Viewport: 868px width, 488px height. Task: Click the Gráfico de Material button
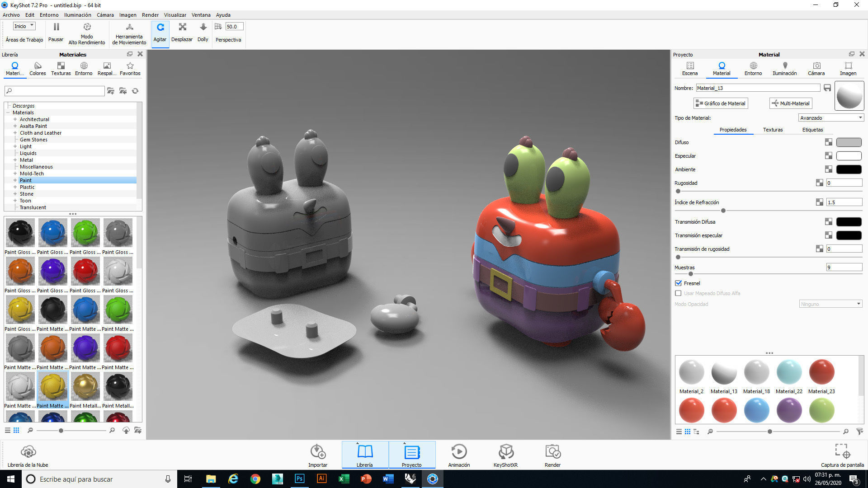(721, 103)
